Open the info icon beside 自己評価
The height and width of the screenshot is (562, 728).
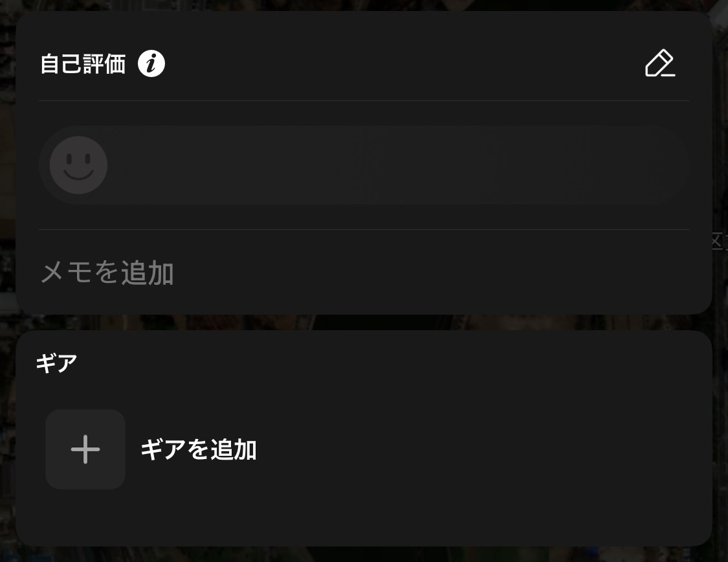pos(151,63)
